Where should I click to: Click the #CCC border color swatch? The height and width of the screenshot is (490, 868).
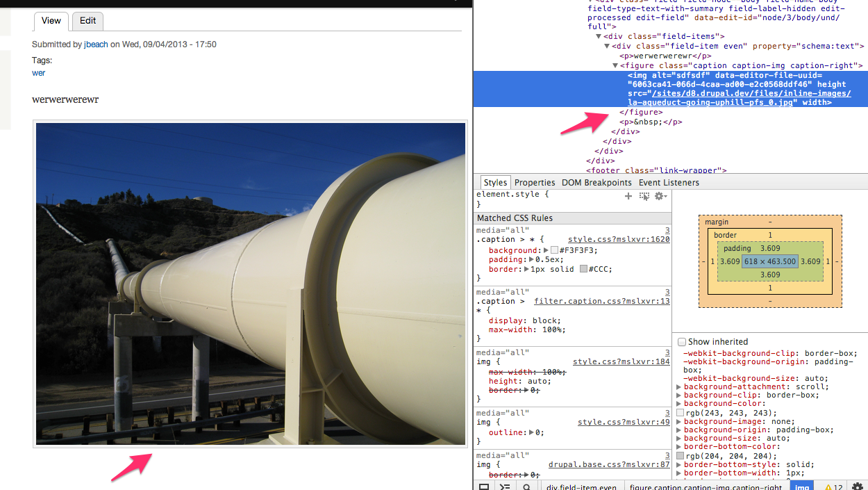(x=583, y=270)
